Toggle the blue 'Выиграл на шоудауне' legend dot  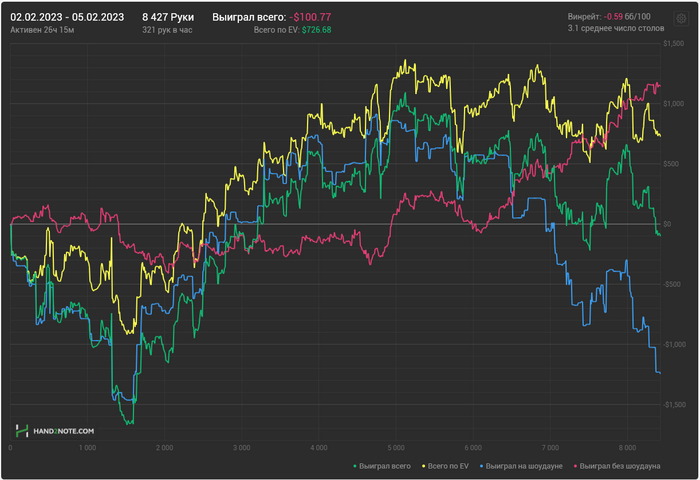click(x=481, y=466)
